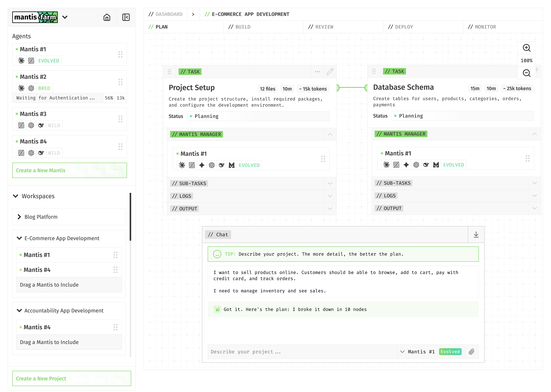Zoom in on the canvas
Image resolution: width=551 pixels, height=392 pixels.
526,48
